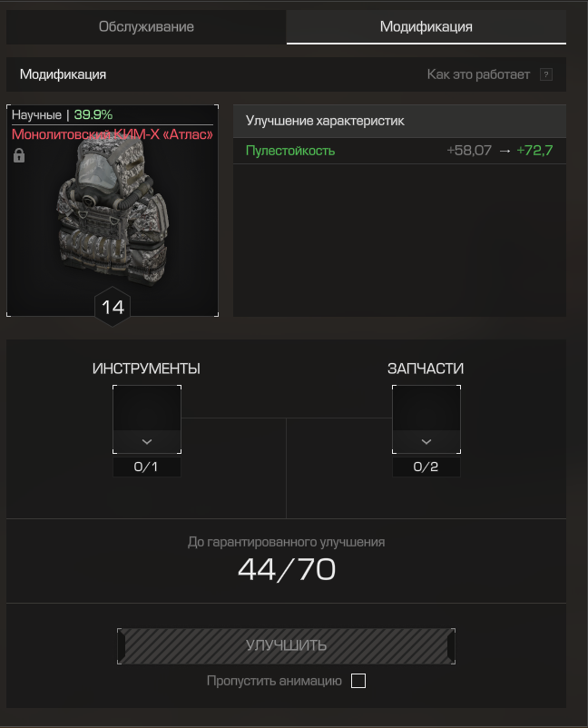Click the 44/70 guaranteed upgrade progress

coord(287,569)
